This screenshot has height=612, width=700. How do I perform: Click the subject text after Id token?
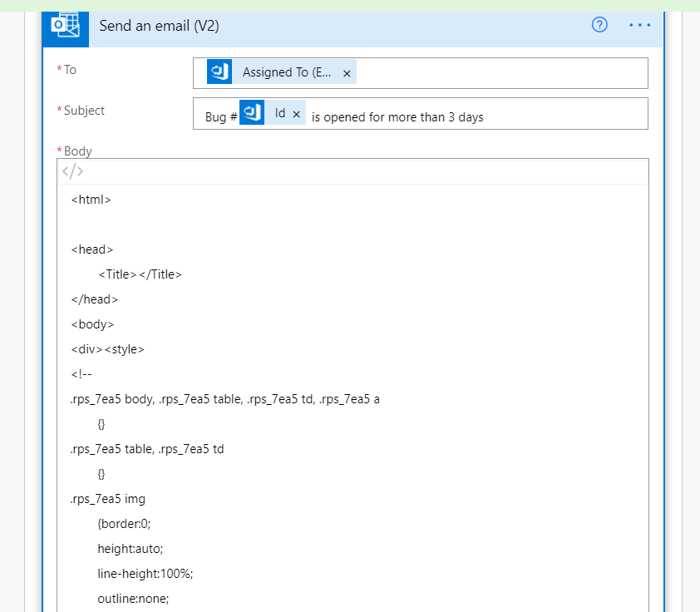pyautogui.click(x=397, y=117)
